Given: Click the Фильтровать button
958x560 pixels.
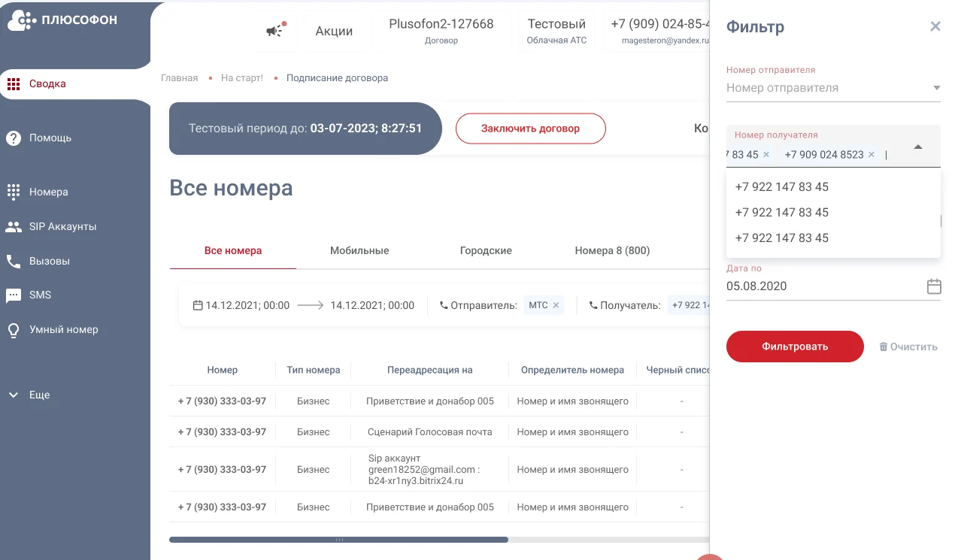Looking at the screenshot, I should (795, 347).
